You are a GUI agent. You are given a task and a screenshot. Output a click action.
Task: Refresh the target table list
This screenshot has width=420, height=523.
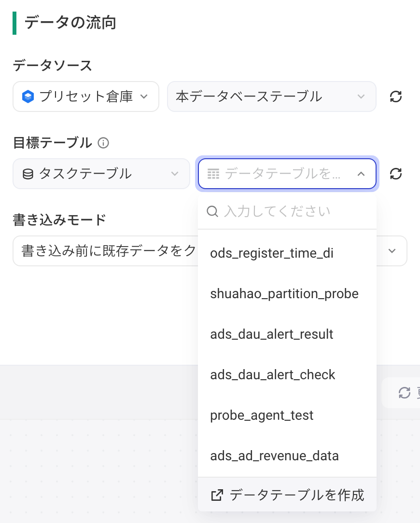(396, 174)
